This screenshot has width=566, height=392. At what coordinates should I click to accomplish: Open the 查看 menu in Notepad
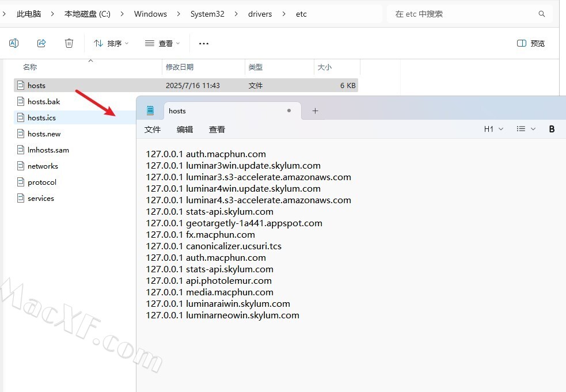216,130
